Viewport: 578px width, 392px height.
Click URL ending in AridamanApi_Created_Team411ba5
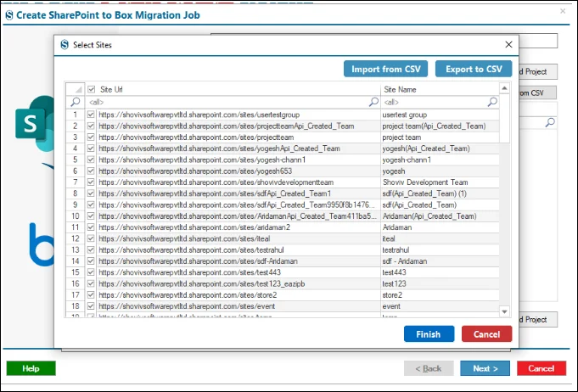coord(238,216)
